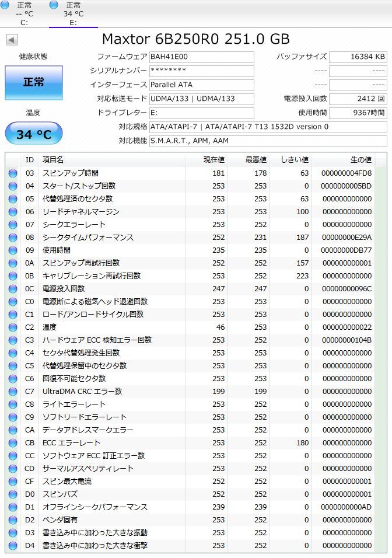Click status icon for ソフトウェア ECC 訂正エラー数 row

click(x=13, y=456)
